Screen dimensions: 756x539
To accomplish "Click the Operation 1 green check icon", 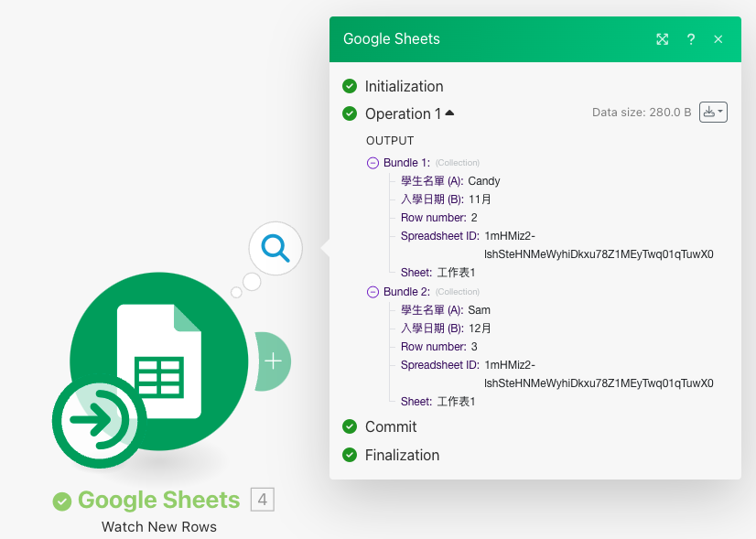I will pyautogui.click(x=350, y=113).
